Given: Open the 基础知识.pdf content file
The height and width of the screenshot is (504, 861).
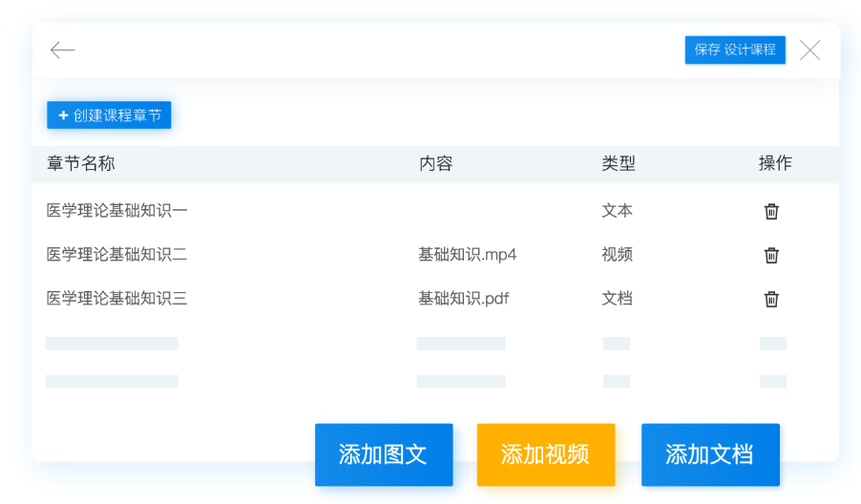Looking at the screenshot, I should 463,299.
